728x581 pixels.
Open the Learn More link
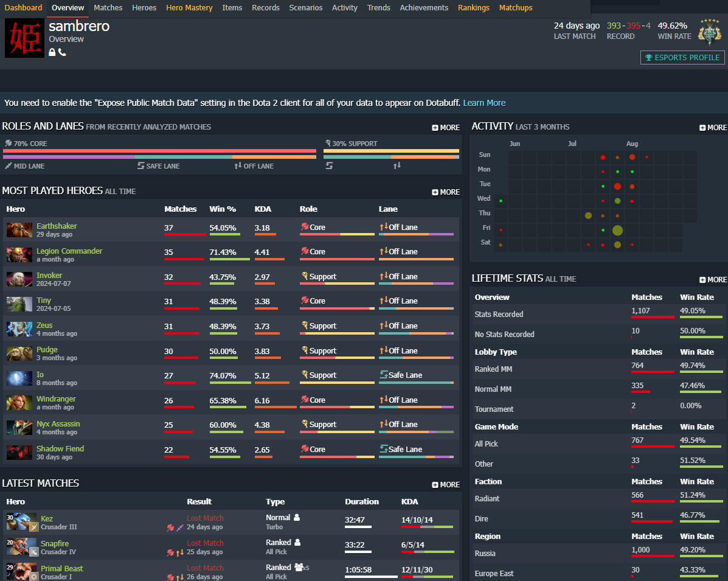pyautogui.click(x=484, y=103)
